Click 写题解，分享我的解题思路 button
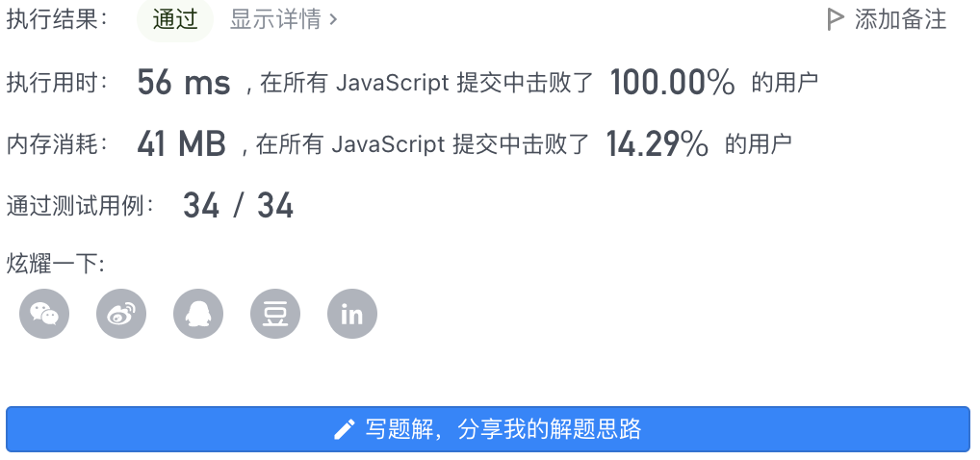 pyautogui.click(x=488, y=429)
